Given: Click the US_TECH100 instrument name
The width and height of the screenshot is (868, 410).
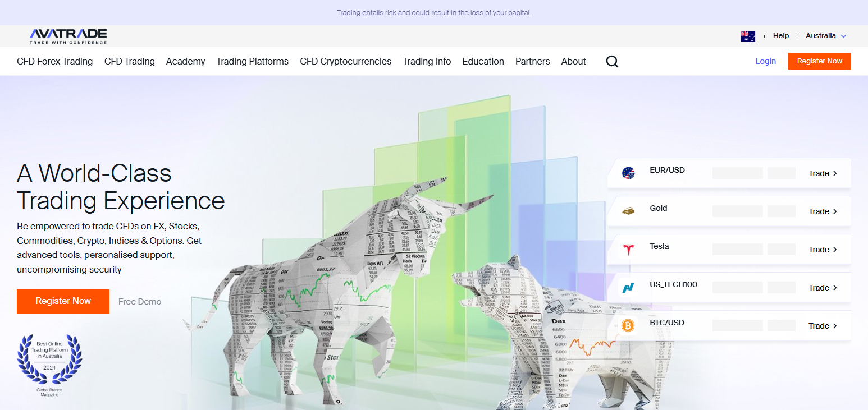Looking at the screenshot, I should coord(674,284).
